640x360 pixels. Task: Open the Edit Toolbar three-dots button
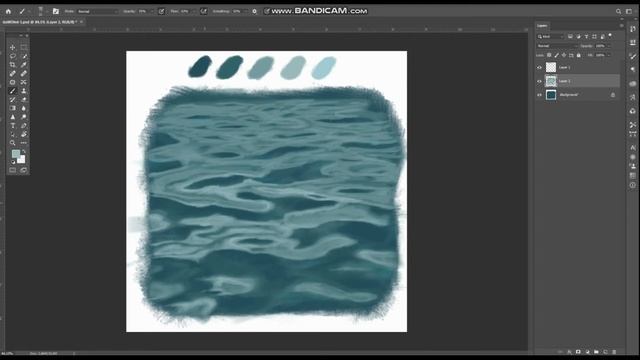24,143
